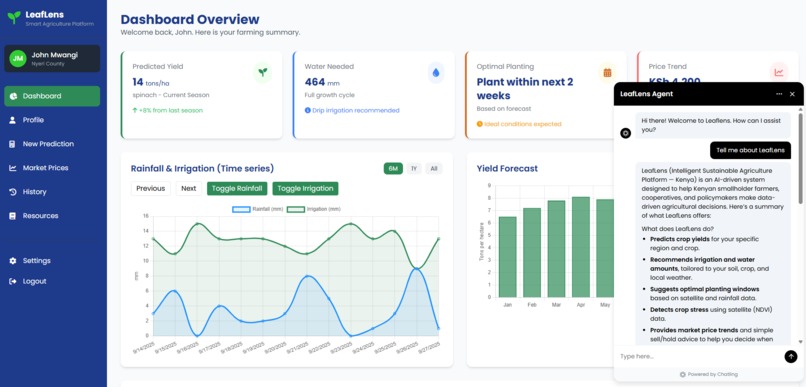The image size is (806, 387).
Task: Click the Tell me about LeafLens message
Action: coord(750,150)
